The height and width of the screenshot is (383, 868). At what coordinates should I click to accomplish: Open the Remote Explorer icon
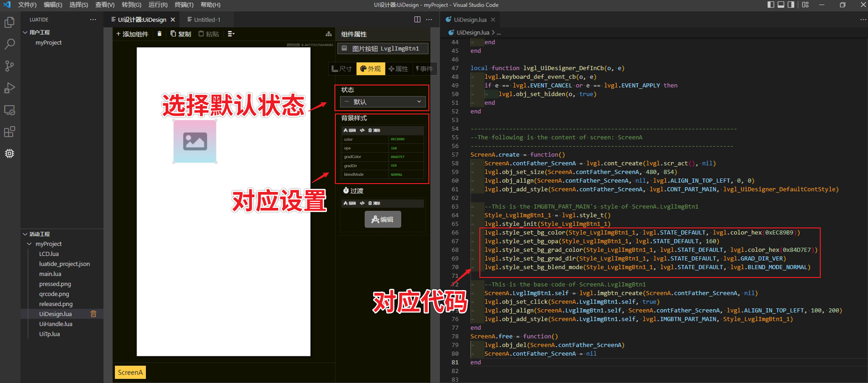pos(9,110)
